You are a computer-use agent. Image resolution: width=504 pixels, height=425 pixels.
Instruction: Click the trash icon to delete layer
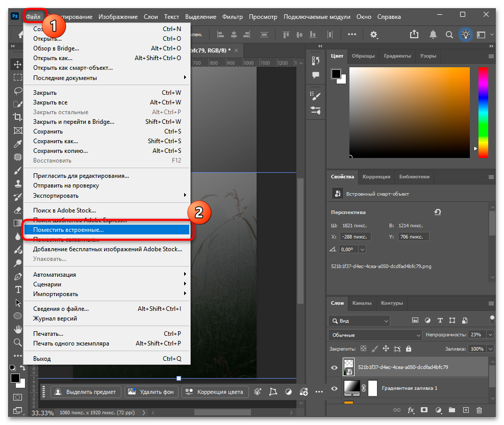[479, 410]
